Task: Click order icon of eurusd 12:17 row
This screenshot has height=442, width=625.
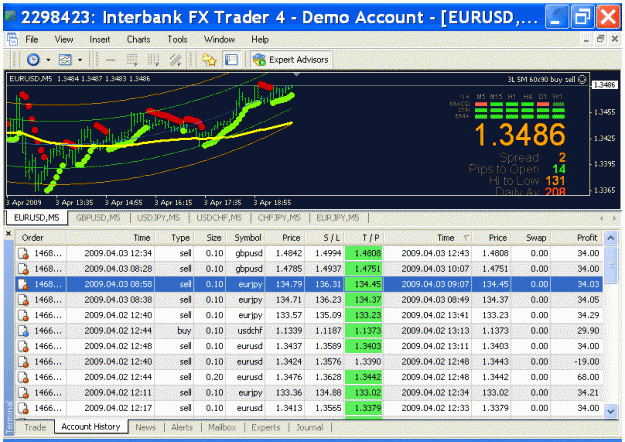Action: click(24, 408)
